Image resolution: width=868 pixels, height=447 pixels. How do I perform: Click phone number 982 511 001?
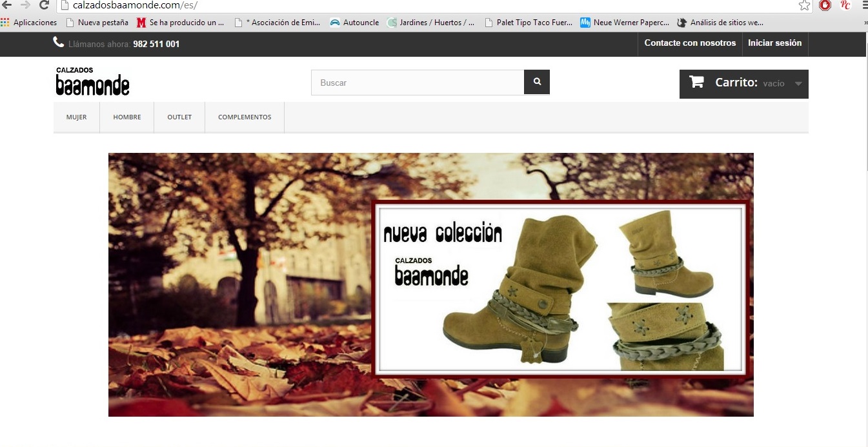pos(156,44)
